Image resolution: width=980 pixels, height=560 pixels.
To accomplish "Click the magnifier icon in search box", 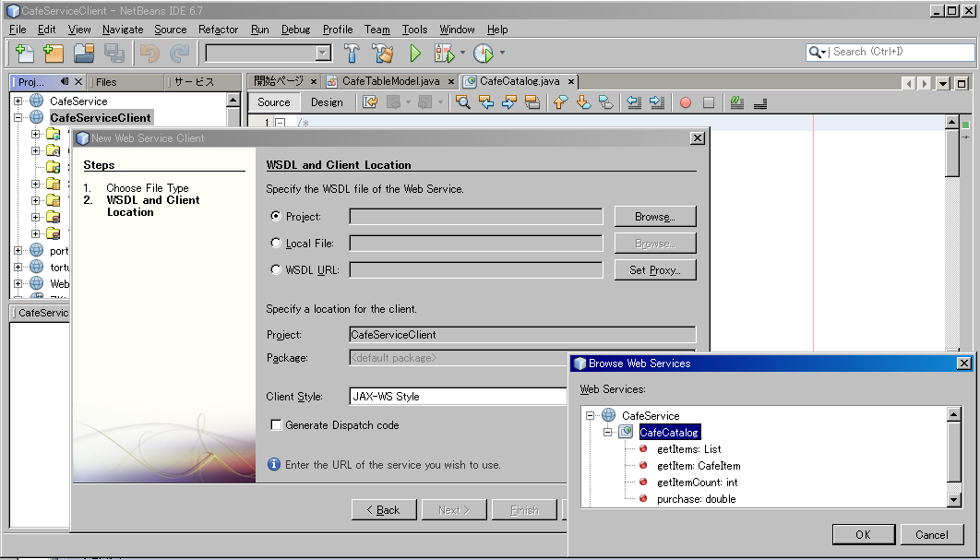I will 815,52.
